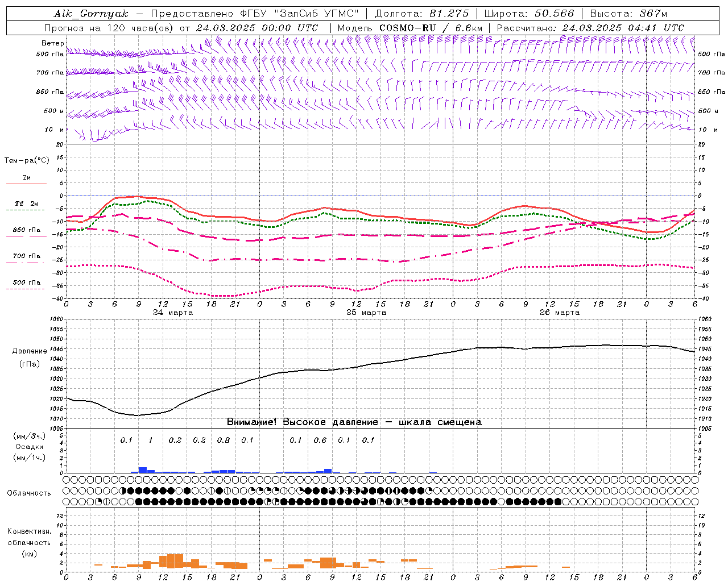Click '850 гПа' legend in temperature panel
The image size is (728, 582).
coord(27,230)
